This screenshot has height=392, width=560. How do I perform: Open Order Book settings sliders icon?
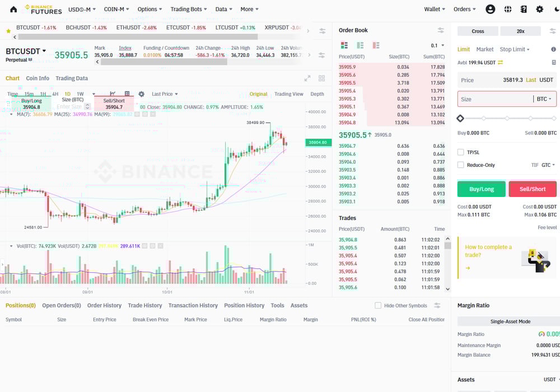(441, 30)
